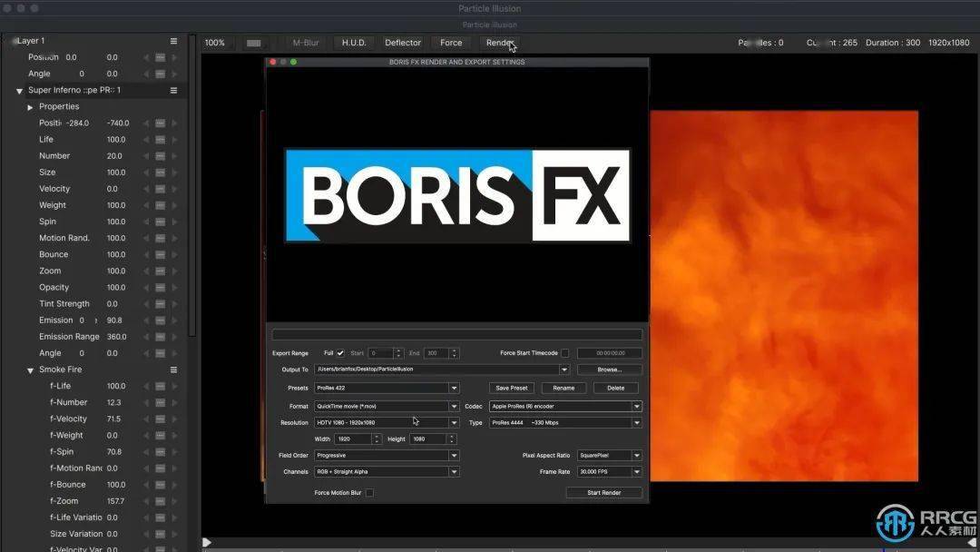Click the Save Preset button
Viewport: 980px width, 552px height.
[511, 388]
